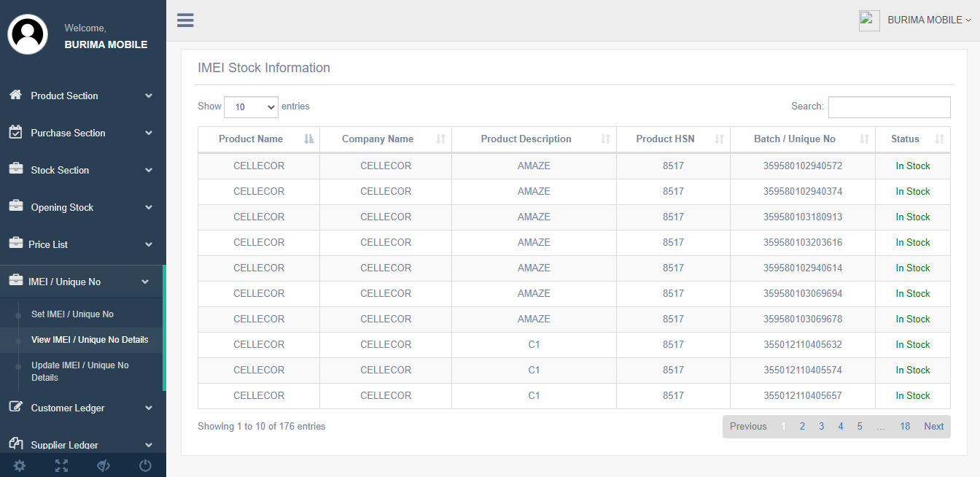Open the Stock Section menu
This screenshot has height=477, width=980.
pos(83,170)
